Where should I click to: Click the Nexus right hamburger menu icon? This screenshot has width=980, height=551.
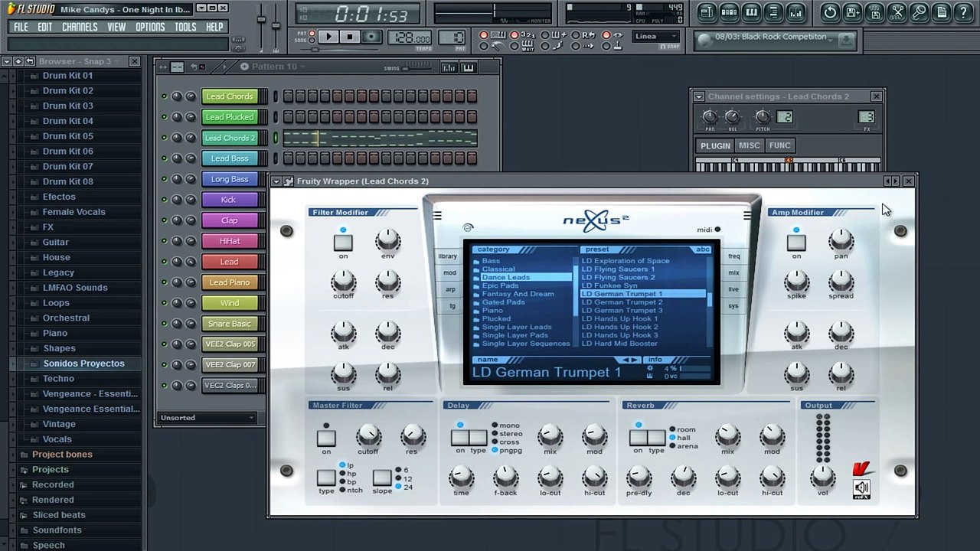[747, 216]
